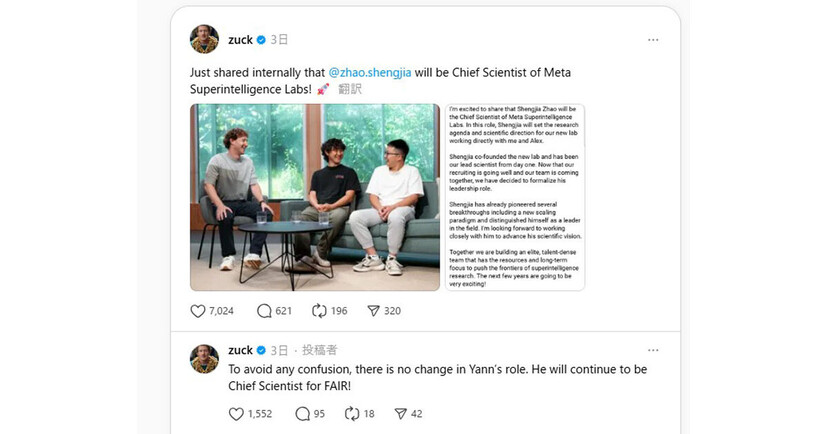
Task: Open more options on first post
Action: pos(653,40)
